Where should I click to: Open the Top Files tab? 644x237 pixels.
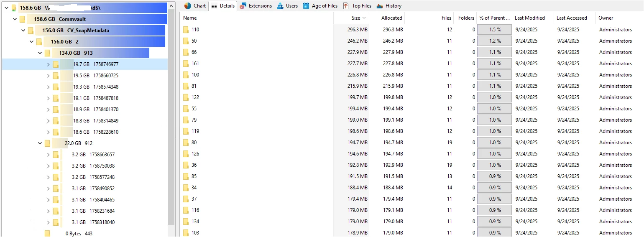[357, 6]
